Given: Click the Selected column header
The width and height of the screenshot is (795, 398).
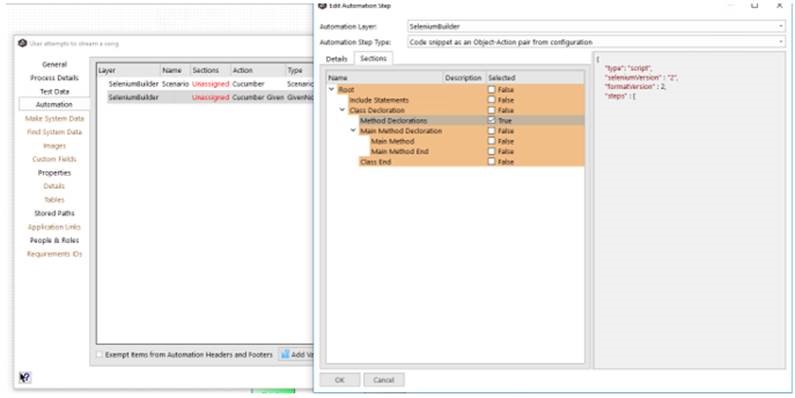Looking at the screenshot, I should coord(535,78).
